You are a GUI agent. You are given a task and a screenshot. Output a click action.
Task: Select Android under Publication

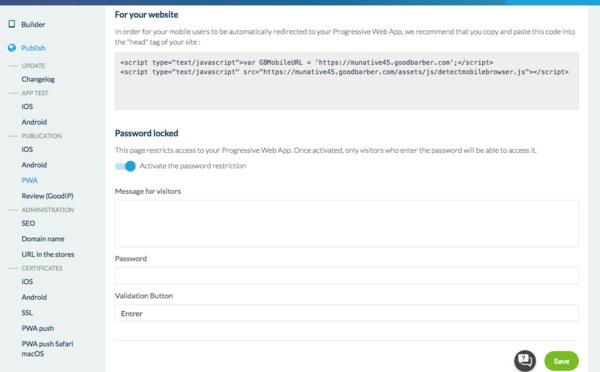coord(34,165)
